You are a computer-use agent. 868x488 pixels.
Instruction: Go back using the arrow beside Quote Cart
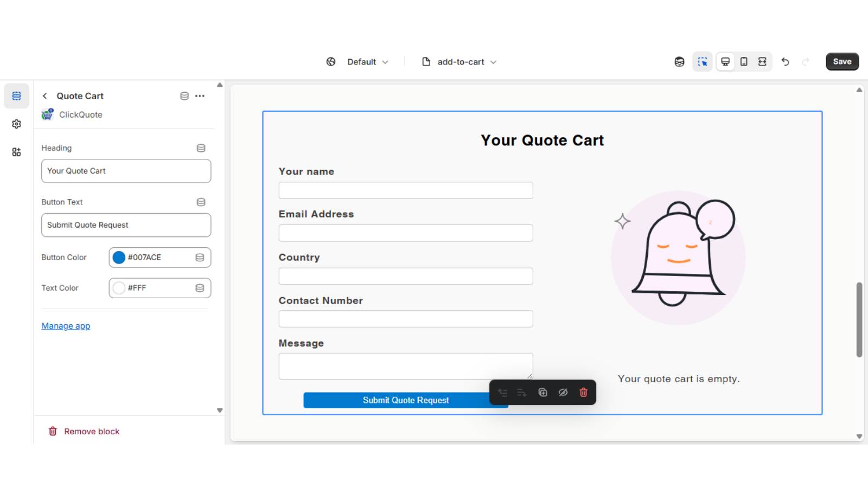45,96
